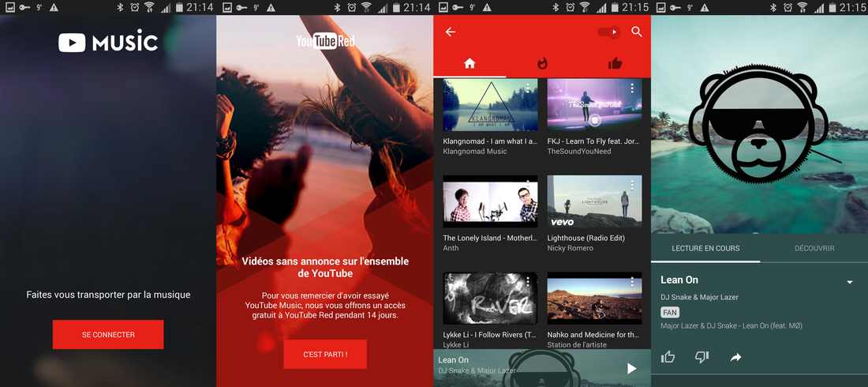Open The Lonely Island video thumbnail

pyautogui.click(x=490, y=201)
